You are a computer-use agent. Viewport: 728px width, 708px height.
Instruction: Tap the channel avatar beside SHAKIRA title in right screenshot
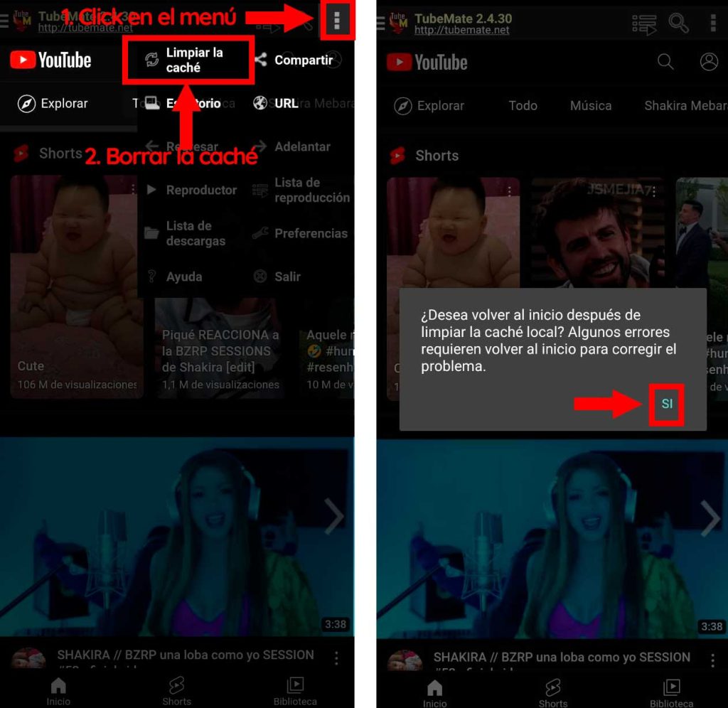click(405, 661)
